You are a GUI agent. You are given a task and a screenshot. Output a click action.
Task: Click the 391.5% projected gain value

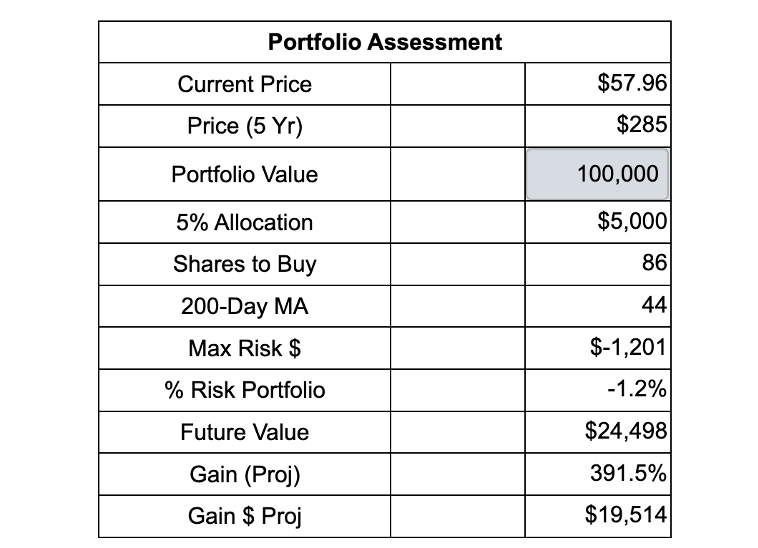click(628, 473)
